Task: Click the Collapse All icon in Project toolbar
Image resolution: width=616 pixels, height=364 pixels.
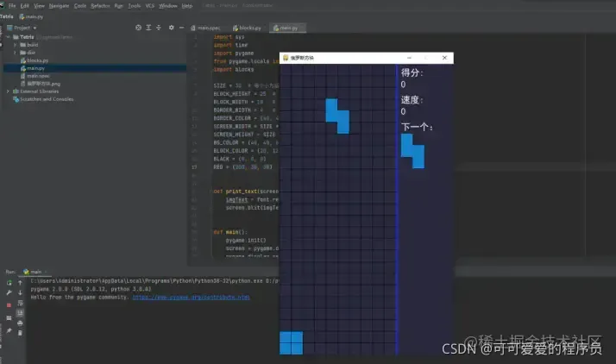Action: point(159,28)
